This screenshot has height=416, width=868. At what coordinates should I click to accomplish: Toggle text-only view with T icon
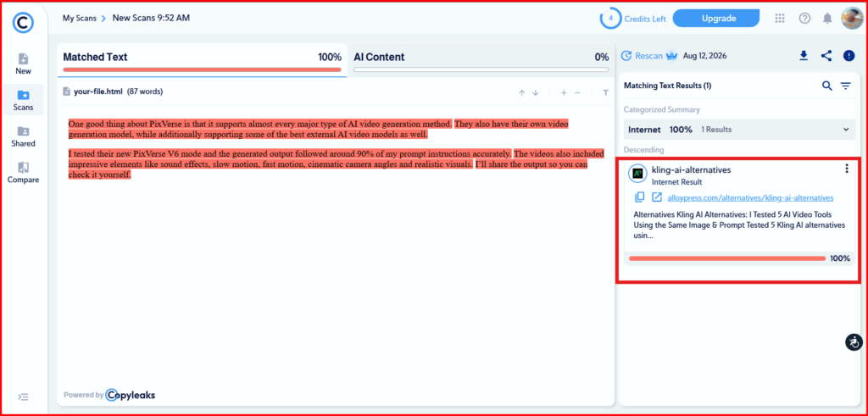pos(605,93)
